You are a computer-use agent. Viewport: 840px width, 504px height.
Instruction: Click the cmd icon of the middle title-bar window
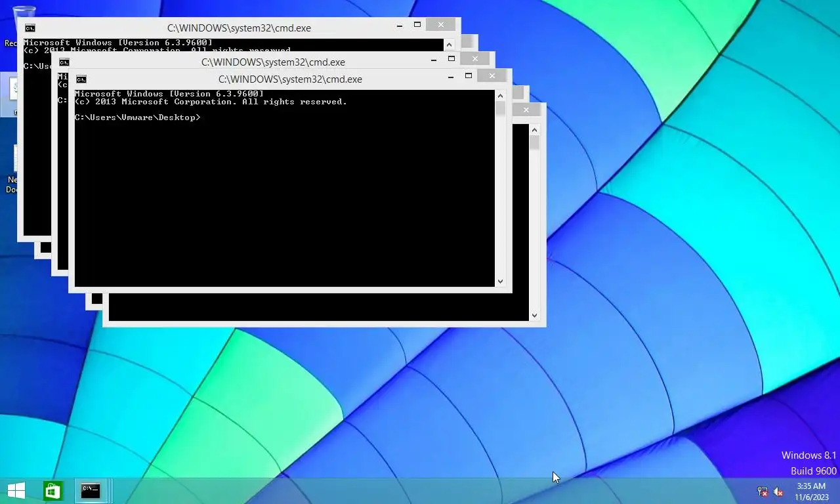[x=64, y=62]
